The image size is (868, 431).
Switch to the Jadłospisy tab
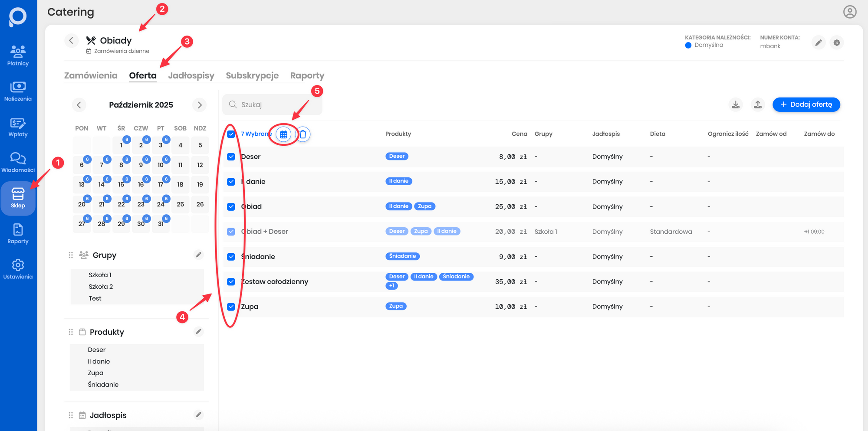click(191, 75)
